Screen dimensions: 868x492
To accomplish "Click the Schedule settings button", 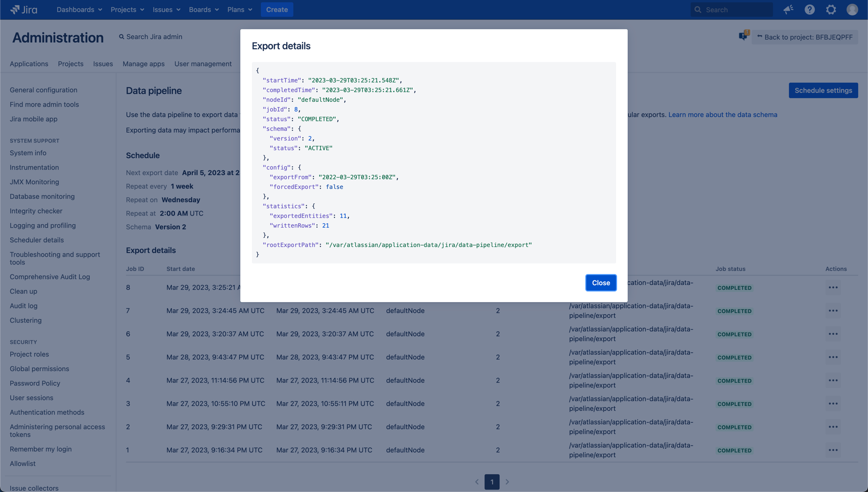I will 823,91.
